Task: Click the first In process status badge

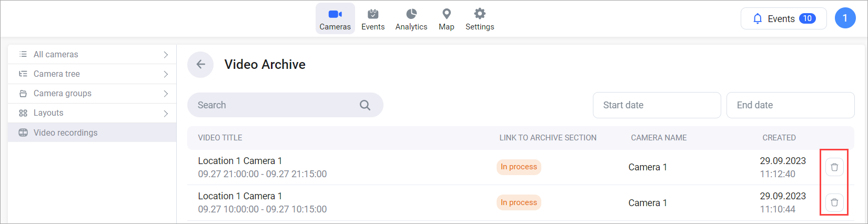Action: coord(519,167)
